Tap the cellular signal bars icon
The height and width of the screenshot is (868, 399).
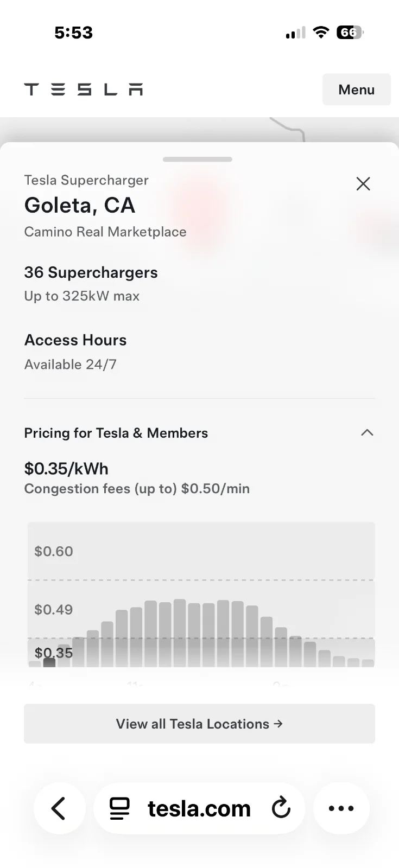[x=295, y=33]
